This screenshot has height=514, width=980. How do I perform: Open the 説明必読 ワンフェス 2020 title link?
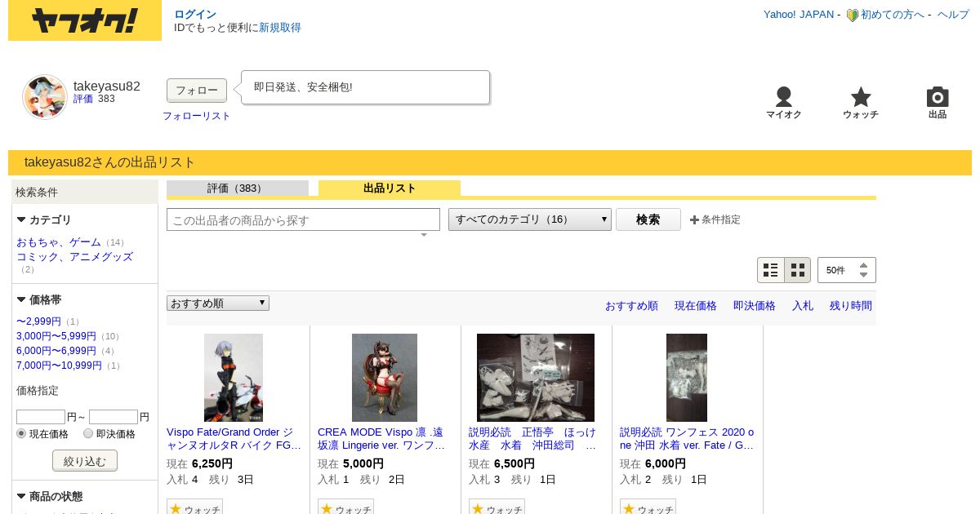point(687,439)
